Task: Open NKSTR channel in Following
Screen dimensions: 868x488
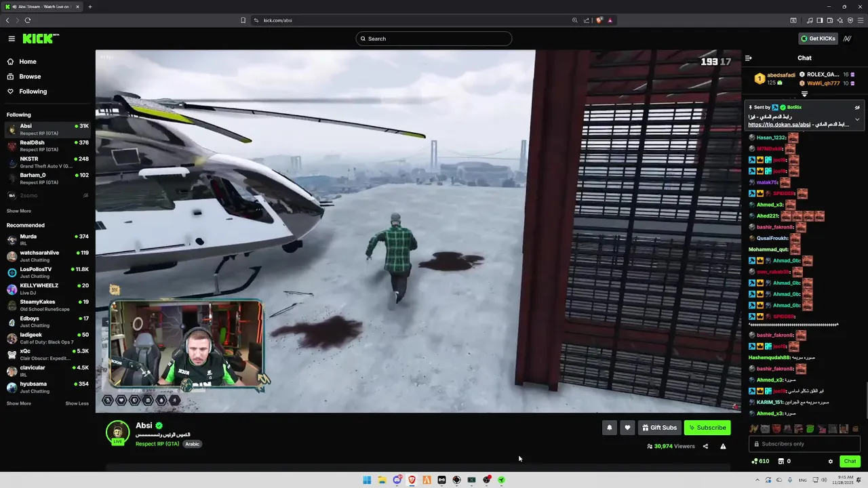Action: (47, 162)
